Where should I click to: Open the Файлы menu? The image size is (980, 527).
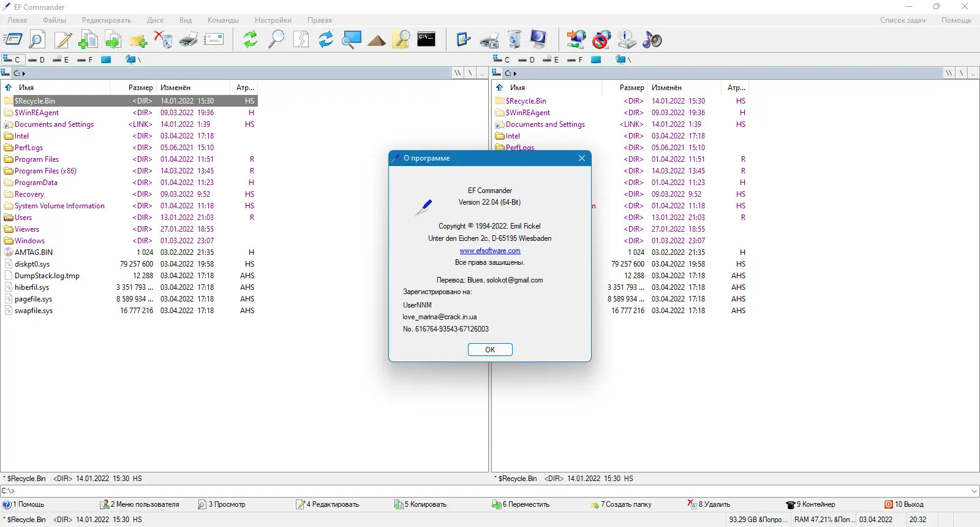55,20
